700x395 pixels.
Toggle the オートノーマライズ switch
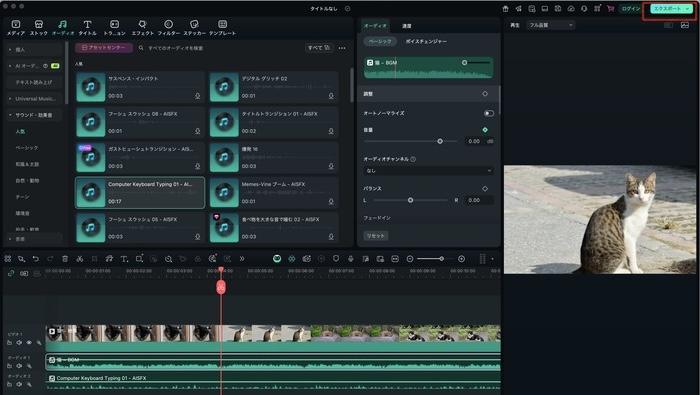point(489,113)
